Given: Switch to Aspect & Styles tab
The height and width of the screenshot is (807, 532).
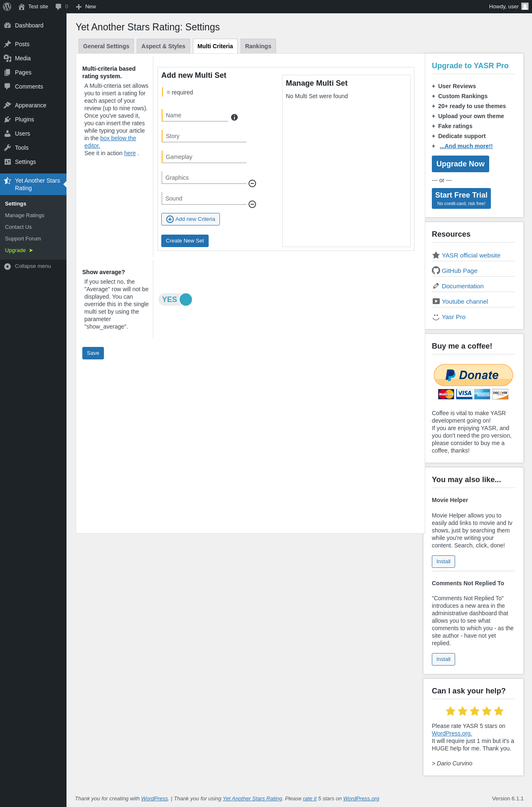Looking at the screenshot, I should click(x=163, y=46).
